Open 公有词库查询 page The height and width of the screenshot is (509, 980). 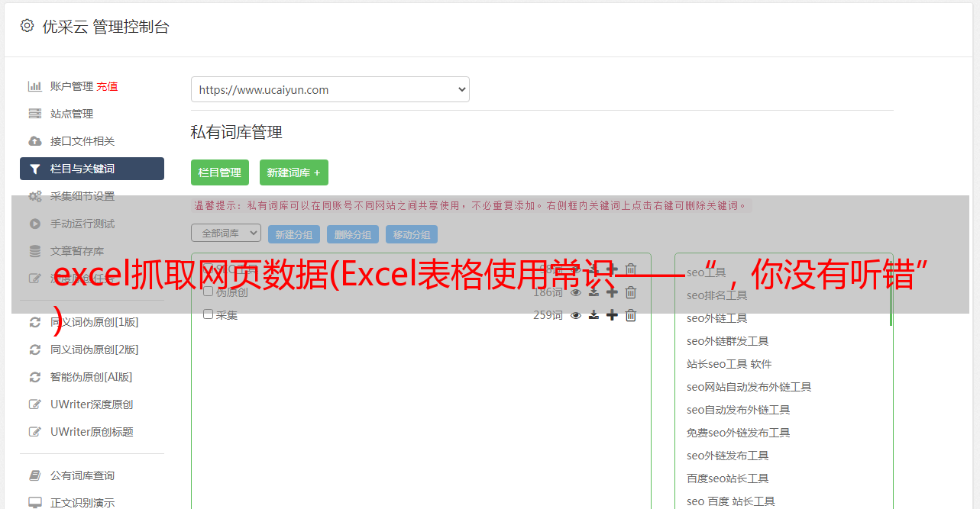click(82, 475)
